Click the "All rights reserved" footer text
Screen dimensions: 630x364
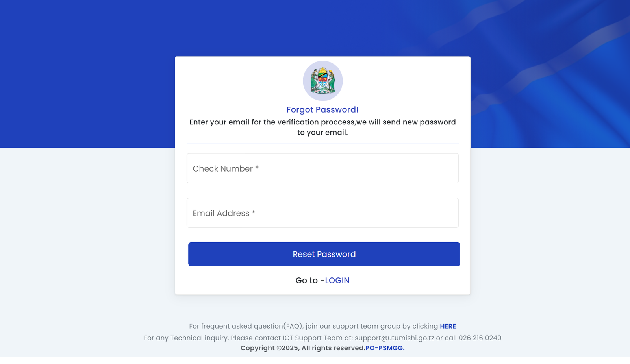(333, 348)
